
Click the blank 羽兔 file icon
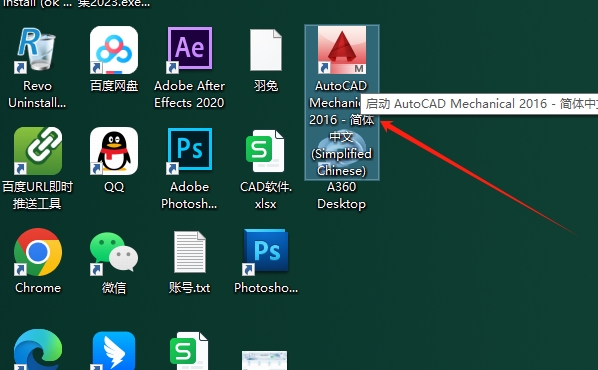pyautogui.click(x=266, y=50)
